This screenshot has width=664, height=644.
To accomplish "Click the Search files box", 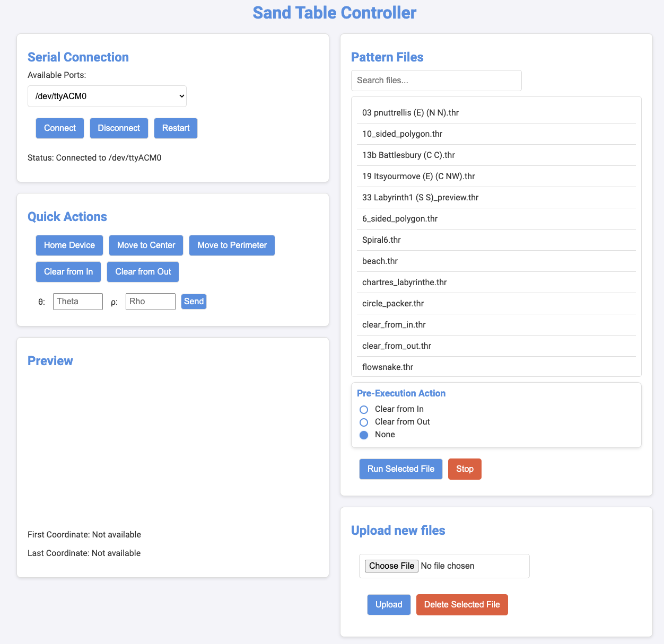I will [x=436, y=81].
